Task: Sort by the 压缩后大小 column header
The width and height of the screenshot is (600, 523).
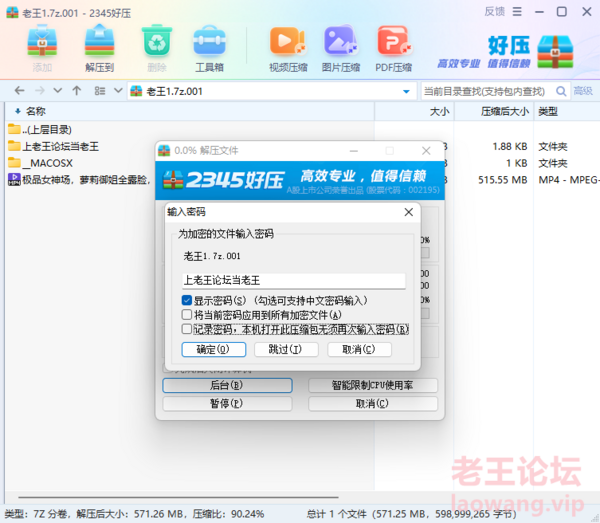Action: click(x=494, y=111)
